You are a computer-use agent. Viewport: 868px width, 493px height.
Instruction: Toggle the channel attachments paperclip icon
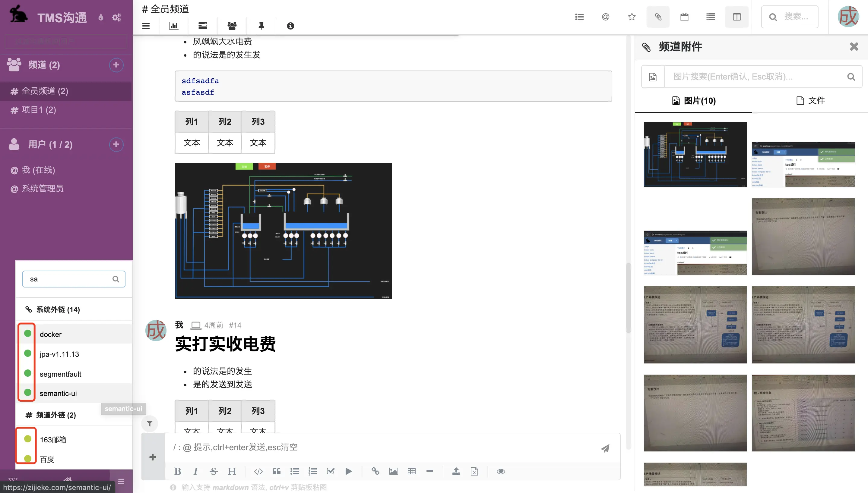point(658,17)
